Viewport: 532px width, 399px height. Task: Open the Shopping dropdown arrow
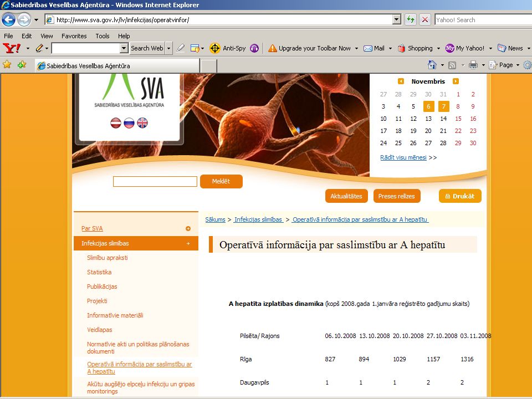[438, 48]
